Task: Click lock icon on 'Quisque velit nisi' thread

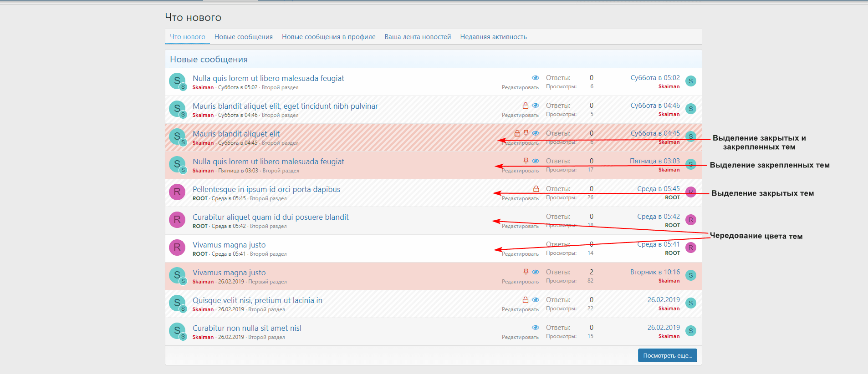Action: tap(526, 300)
